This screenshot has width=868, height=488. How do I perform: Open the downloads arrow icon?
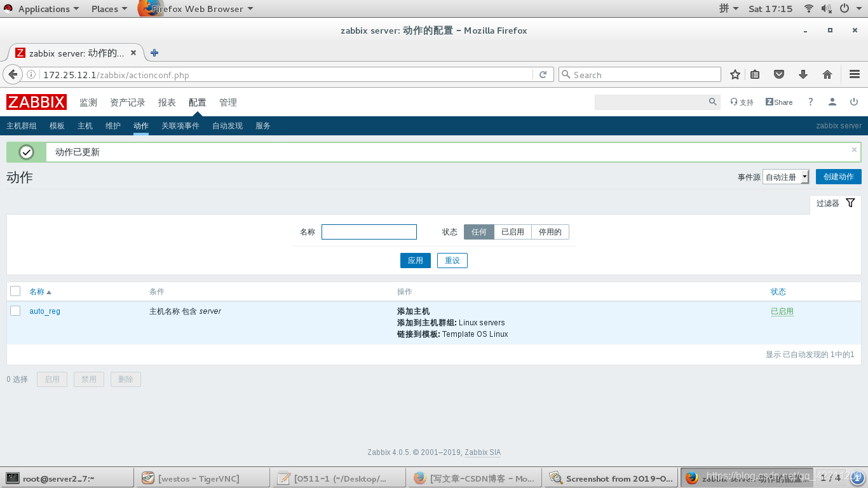[x=803, y=74]
